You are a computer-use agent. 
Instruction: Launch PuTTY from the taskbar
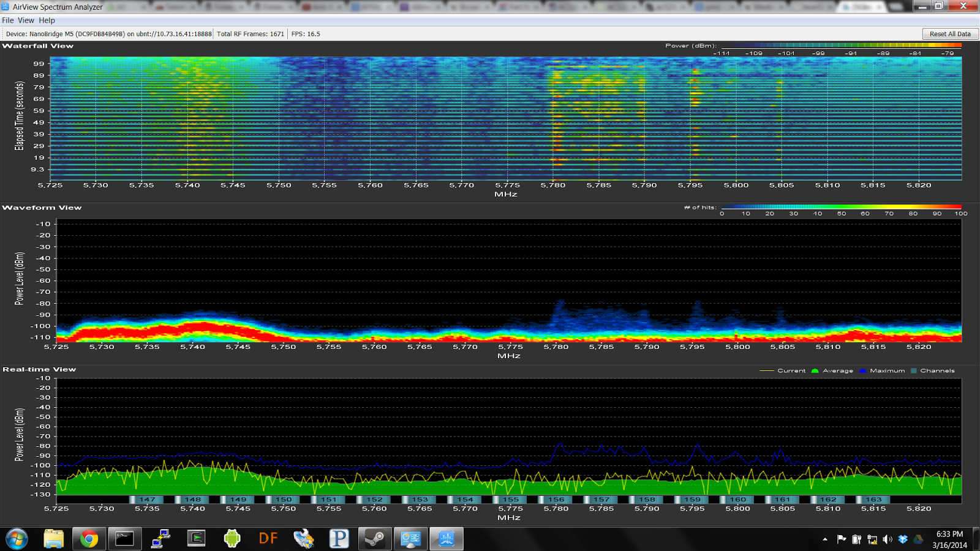(x=160, y=539)
